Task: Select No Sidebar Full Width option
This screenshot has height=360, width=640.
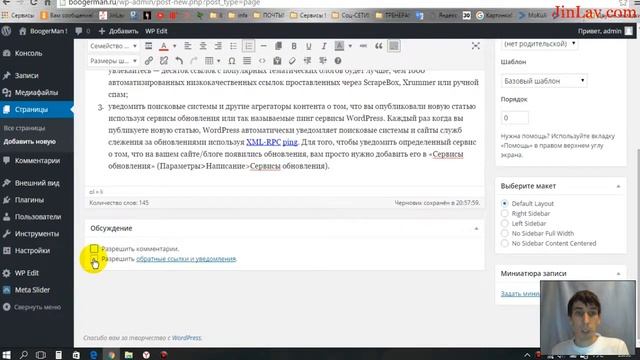Action: [504, 233]
